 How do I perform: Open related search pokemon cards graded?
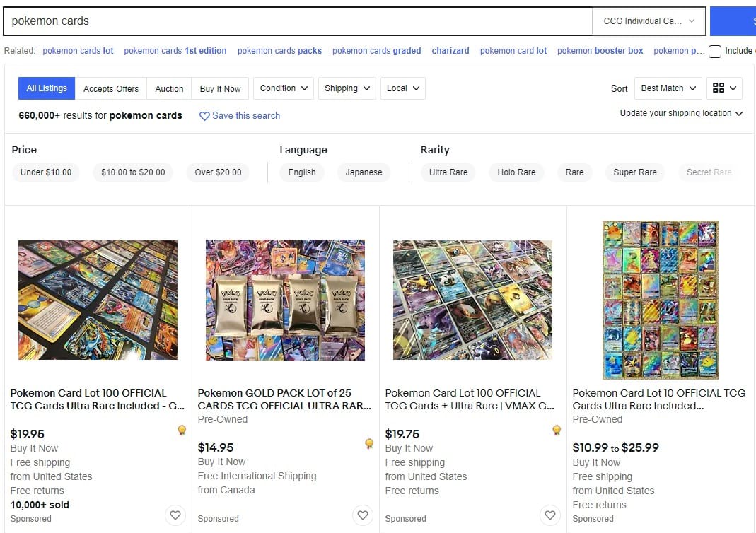pos(376,51)
